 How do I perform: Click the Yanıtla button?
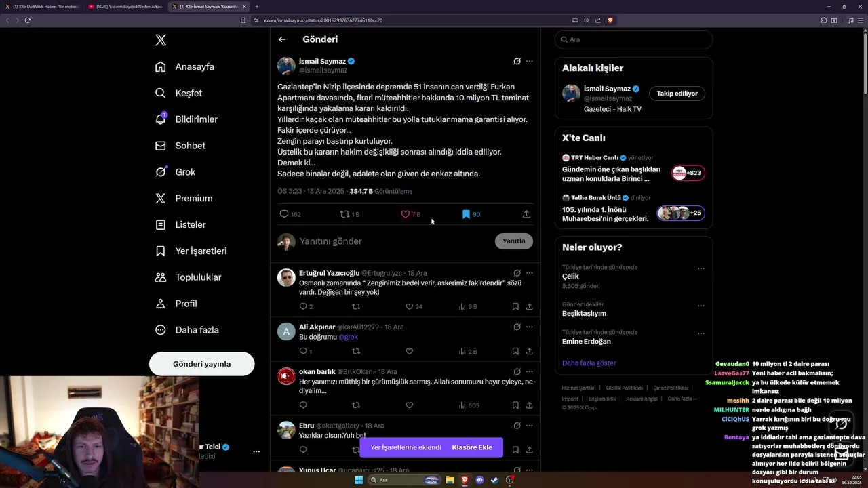[514, 241]
